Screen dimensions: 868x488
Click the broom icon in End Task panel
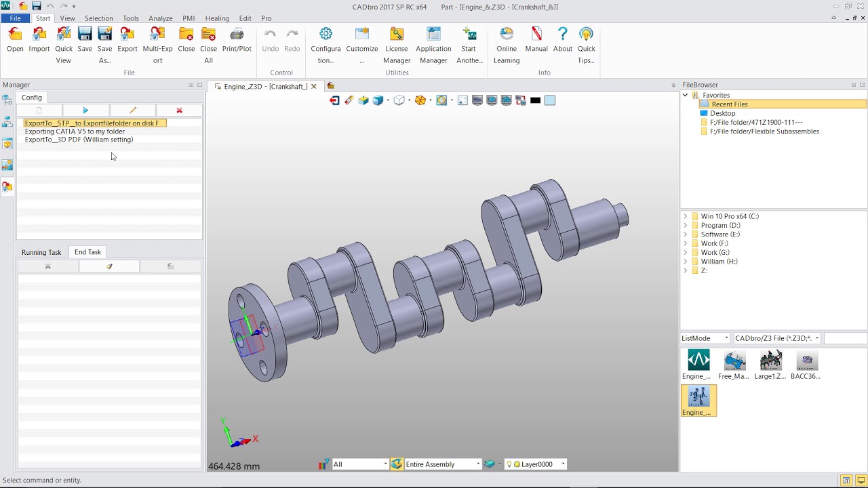pyautogui.click(x=109, y=266)
